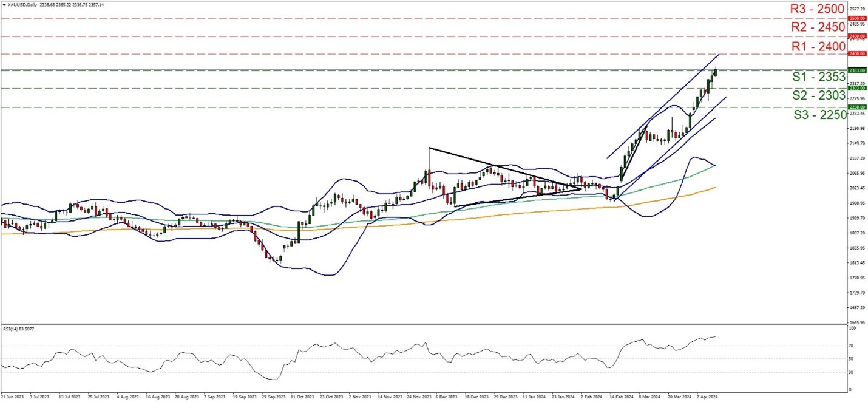Screen dimensions: 868x402
Task: Click the 29 Sep 2023 date marker
Action: coord(274,396)
